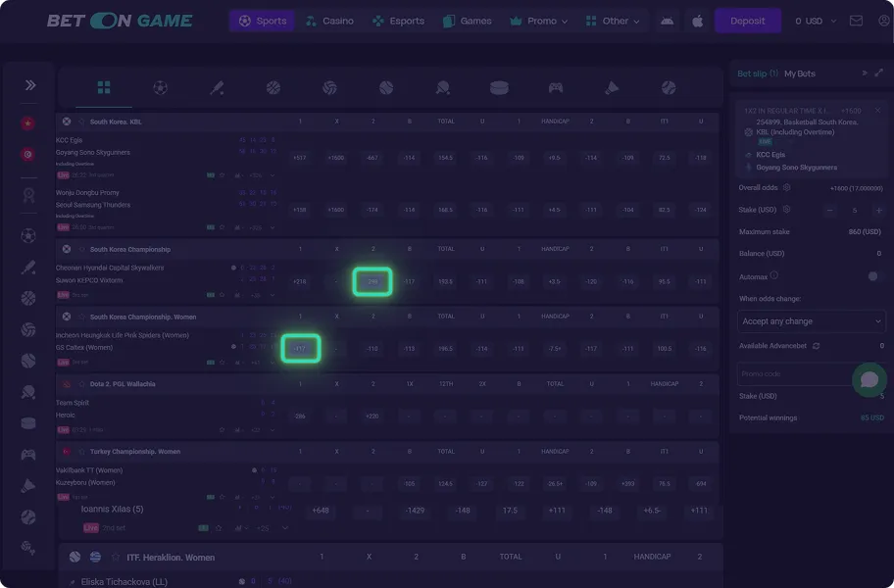894x588 pixels.
Task: Filter by football icon in sports bar
Action: (x=160, y=88)
